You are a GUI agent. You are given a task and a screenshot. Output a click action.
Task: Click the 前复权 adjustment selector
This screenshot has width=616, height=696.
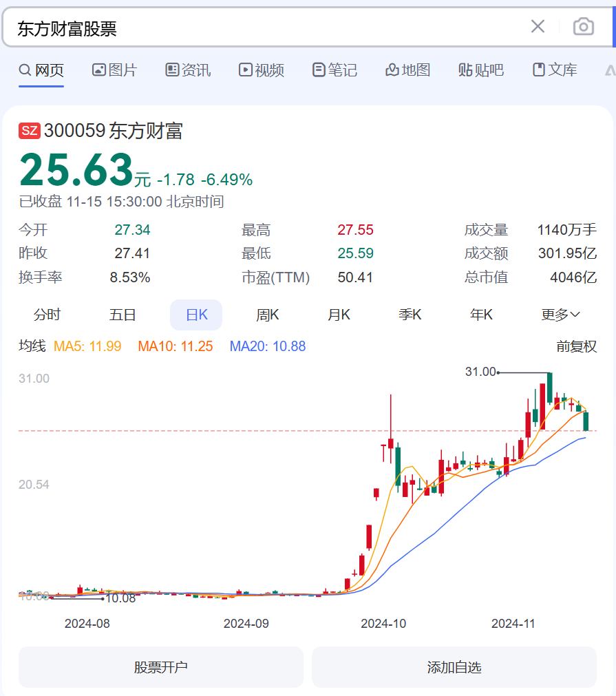tap(577, 346)
